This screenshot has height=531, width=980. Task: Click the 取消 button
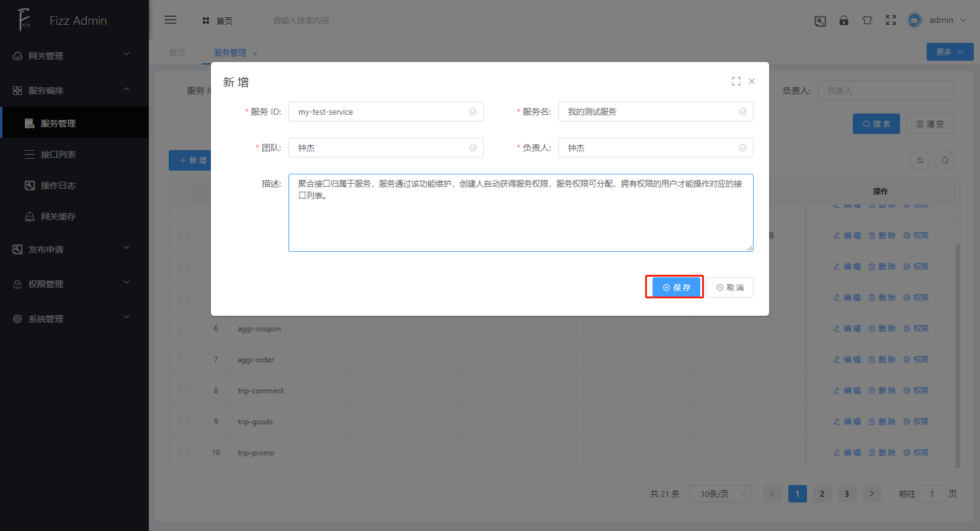[x=730, y=287]
